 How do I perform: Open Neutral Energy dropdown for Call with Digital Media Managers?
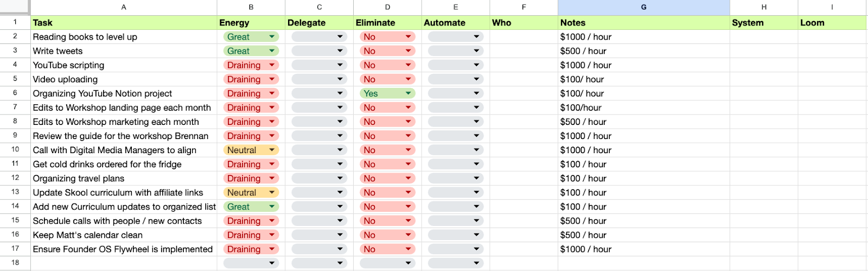(x=251, y=150)
